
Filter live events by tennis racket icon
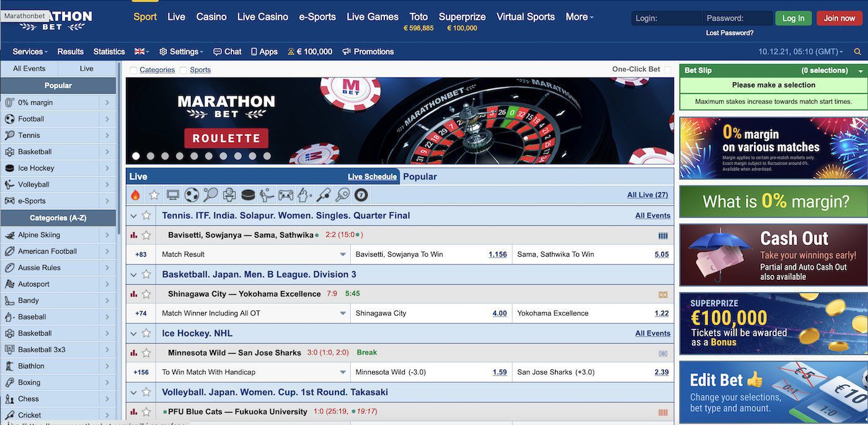(210, 195)
